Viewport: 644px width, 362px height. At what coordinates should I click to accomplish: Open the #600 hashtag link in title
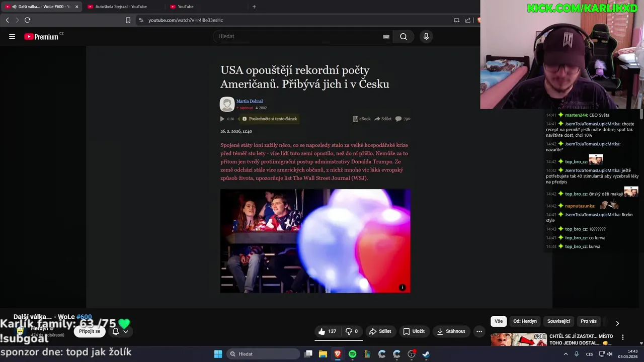click(84, 317)
